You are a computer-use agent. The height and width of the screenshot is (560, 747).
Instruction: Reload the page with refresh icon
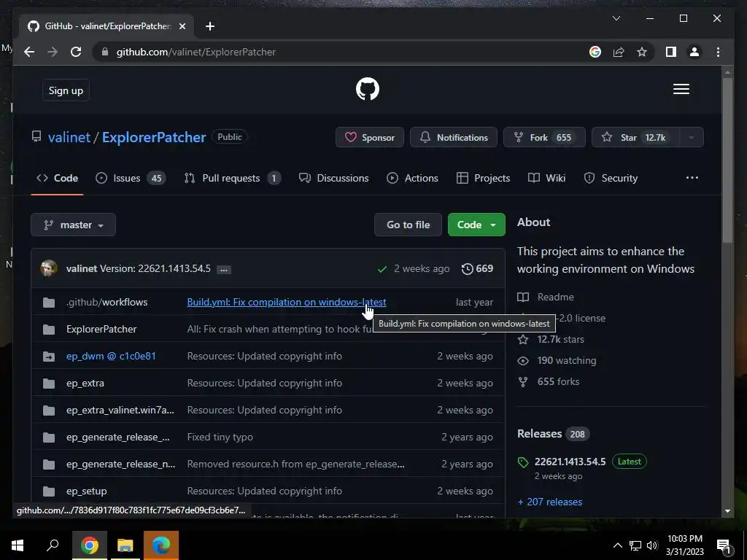76,52
